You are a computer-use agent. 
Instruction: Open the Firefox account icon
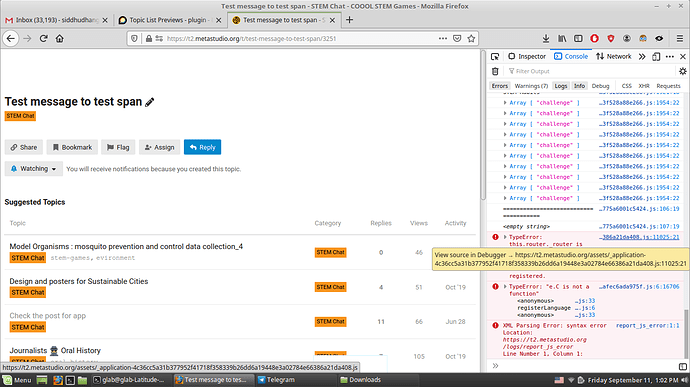[x=627, y=39]
